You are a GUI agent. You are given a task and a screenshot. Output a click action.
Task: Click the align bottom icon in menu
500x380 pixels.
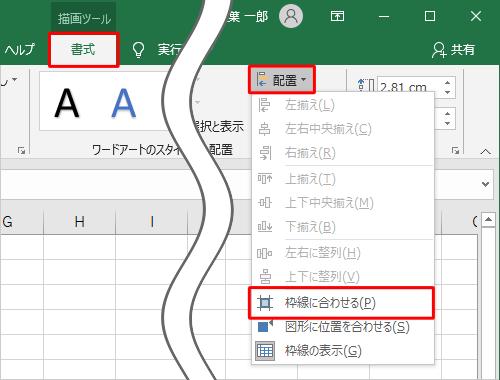(x=265, y=227)
